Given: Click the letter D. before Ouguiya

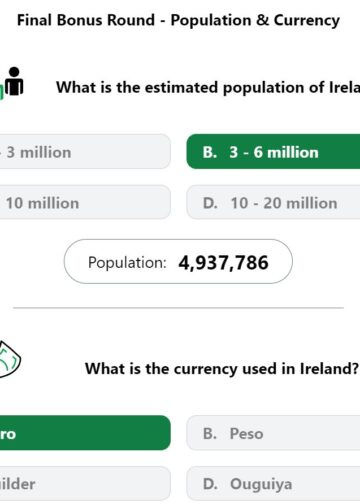Looking at the screenshot, I should point(210,484).
